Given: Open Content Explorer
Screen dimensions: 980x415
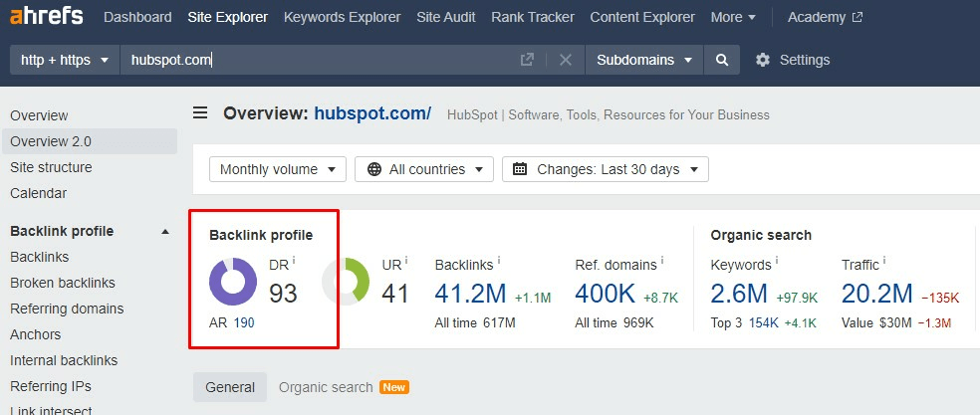Looking at the screenshot, I should [642, 17].
